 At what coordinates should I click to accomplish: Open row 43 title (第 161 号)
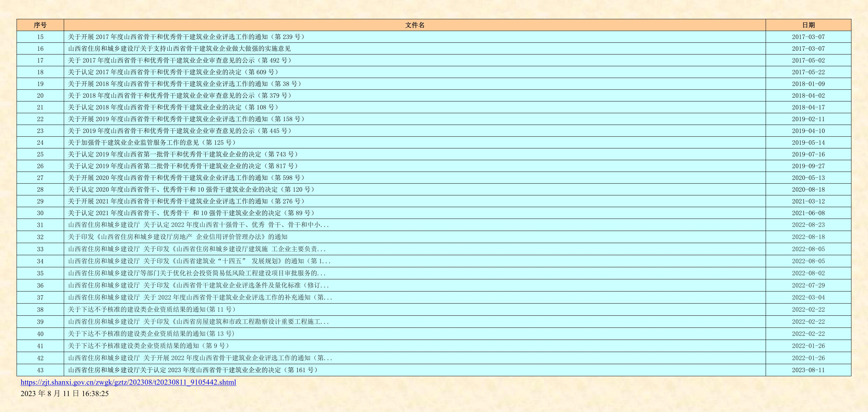coord(193,370)
